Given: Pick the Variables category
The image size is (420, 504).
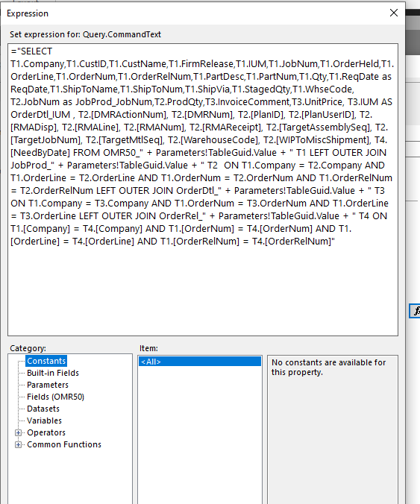Looking at the screenshot, I should point(44,420).
